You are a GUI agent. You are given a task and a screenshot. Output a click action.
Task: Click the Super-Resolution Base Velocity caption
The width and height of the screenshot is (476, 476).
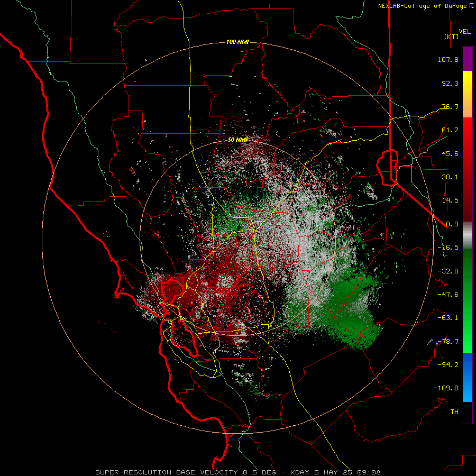pos(238,472)
